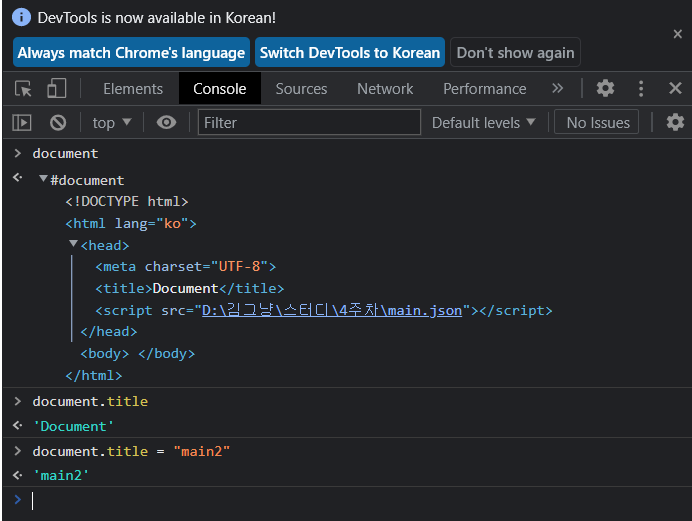692x521 pixels.
Task: Activate the inspect element picker icon
Action: pyautogui.click(x=23, y=89)
